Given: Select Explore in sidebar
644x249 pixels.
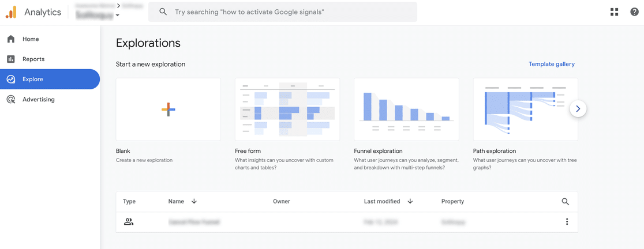Looking at the screenshot, I should click(50, 79).
